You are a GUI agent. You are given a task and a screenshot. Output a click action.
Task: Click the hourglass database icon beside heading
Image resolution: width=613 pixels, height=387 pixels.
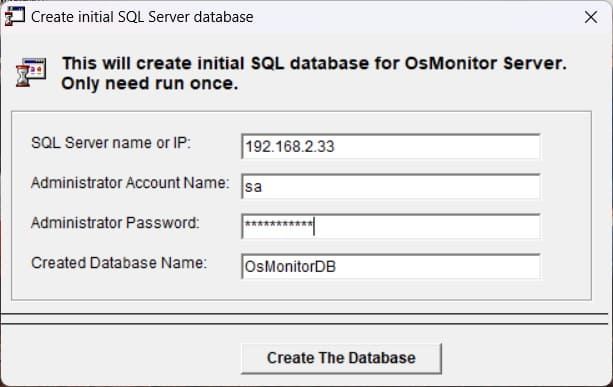pos(31,72)
